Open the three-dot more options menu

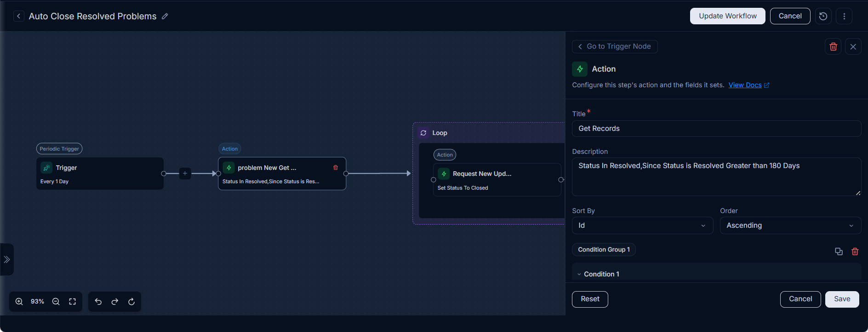[844, 16]
